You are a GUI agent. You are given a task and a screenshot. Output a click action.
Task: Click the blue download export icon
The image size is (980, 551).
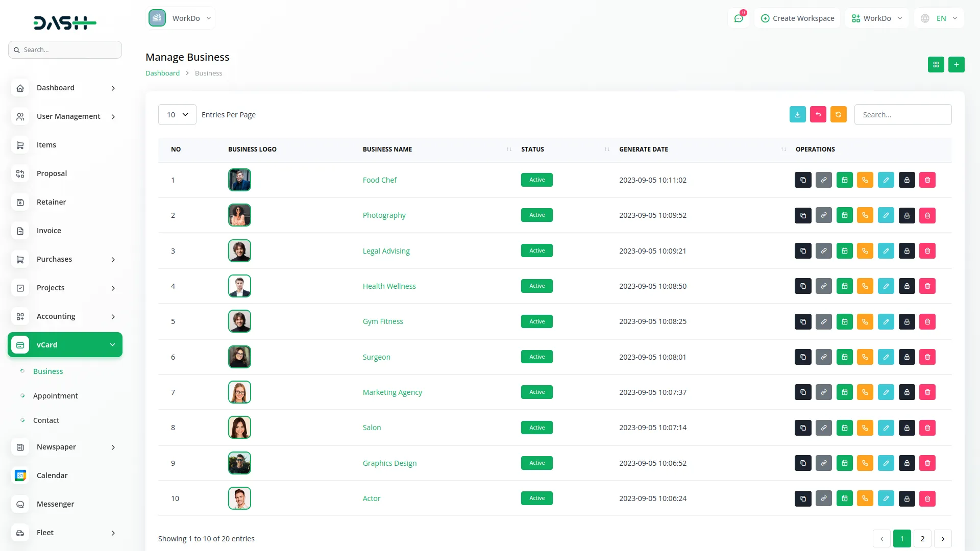pos(797,115)
